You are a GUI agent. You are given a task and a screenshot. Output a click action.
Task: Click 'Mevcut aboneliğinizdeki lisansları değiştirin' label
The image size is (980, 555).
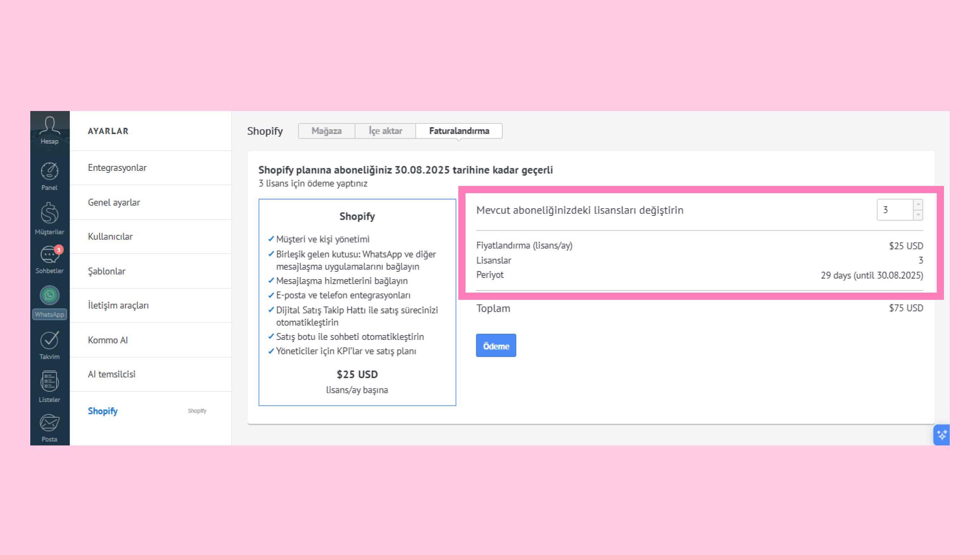click(580, 210)
